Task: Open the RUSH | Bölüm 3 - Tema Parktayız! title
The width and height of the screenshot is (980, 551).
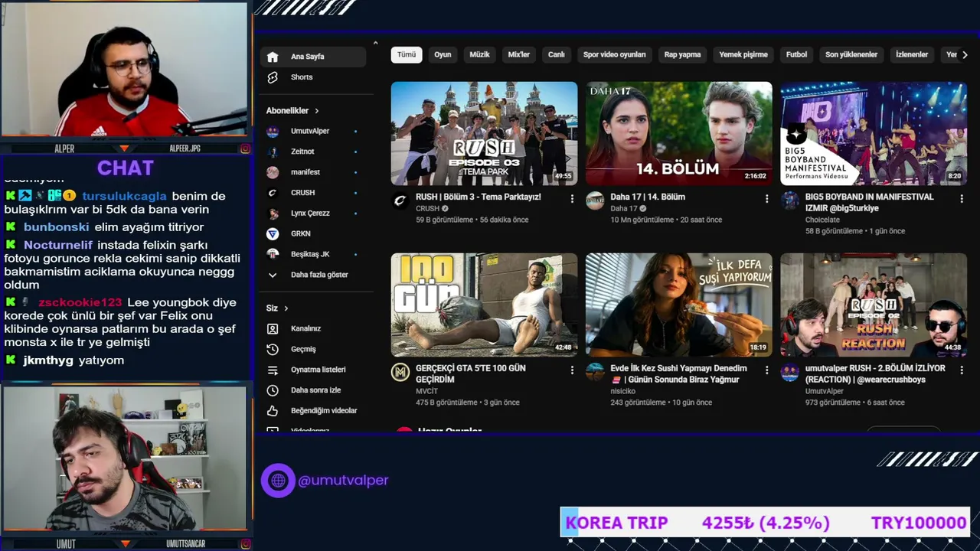Action: tap(479, 197)
